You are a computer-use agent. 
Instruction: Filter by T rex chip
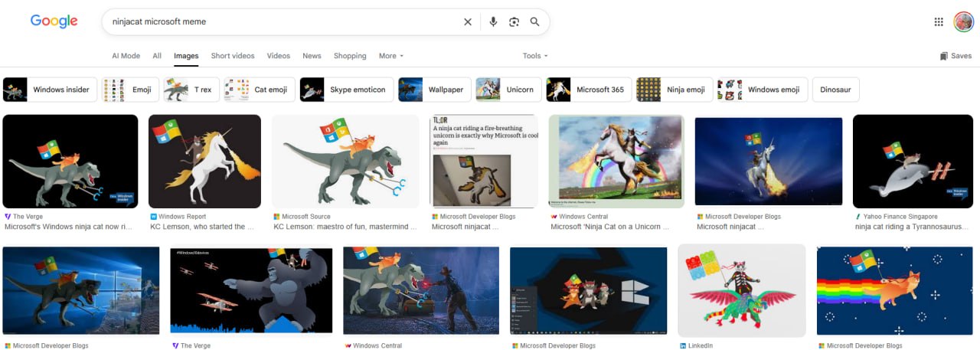[x=191, y=90]
